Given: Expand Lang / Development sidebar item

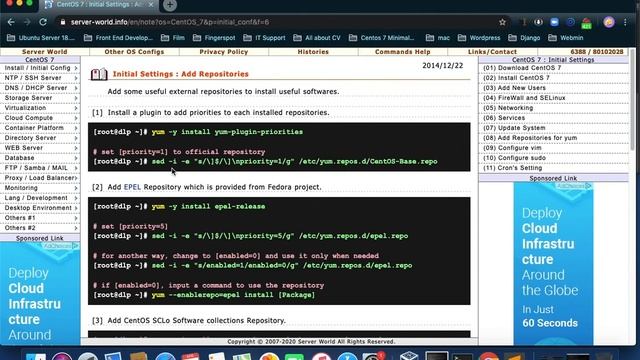Looking at the screenshot, I should click(x=40, y=198).
